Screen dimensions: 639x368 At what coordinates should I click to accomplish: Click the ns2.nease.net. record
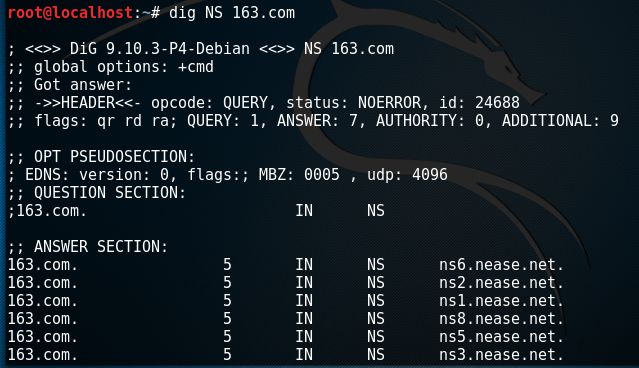501,283
